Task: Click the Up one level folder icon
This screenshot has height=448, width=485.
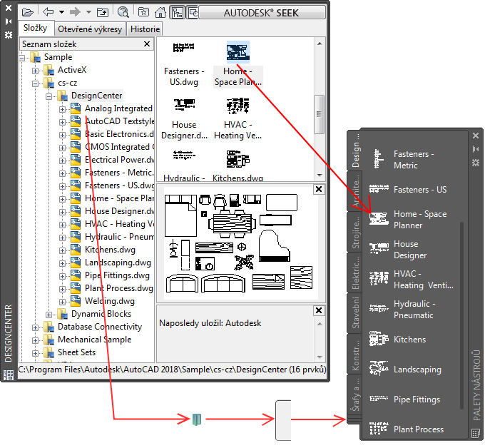Action: pyautogui.click(x=103, y=12)
